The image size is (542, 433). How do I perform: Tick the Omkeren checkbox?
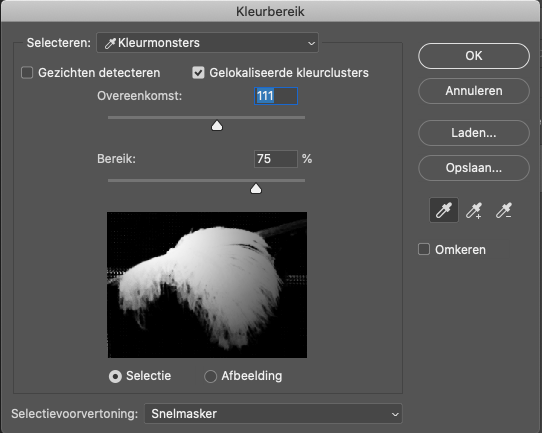click(424, 249)
